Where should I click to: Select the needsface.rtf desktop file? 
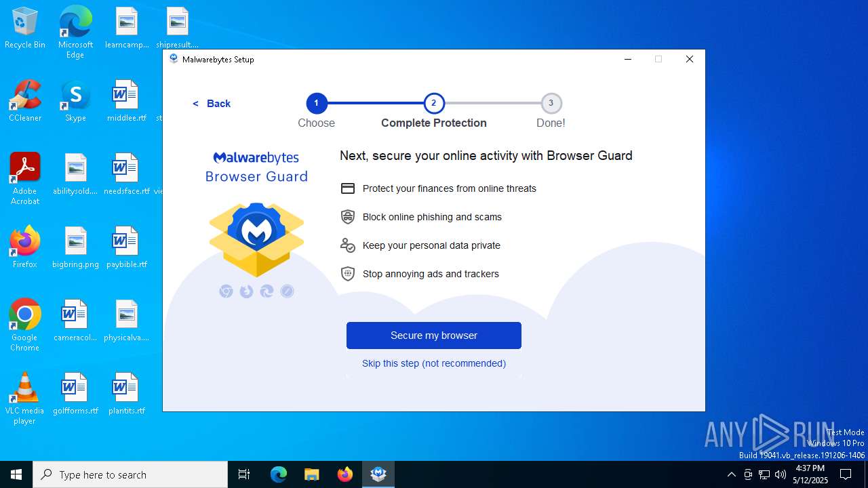tap(126, 174)
